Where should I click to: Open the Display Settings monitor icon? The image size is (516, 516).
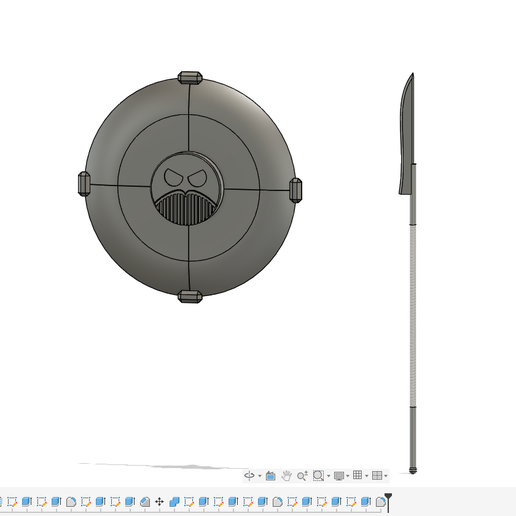pyautogui.click(x=339, y=476)
